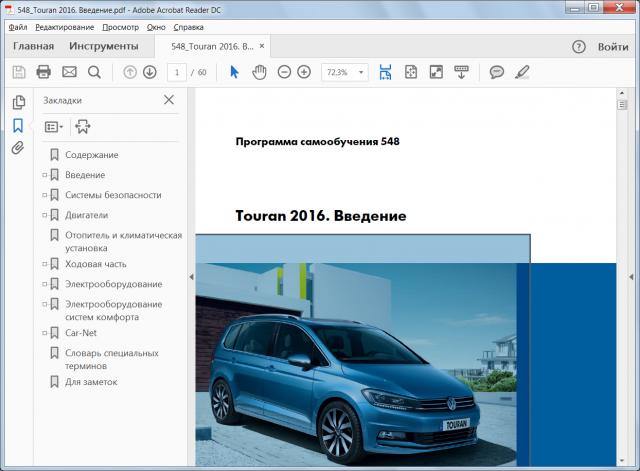Click the scrollbar up arrow
The image size is (640, 471).
tap(622, 93)
